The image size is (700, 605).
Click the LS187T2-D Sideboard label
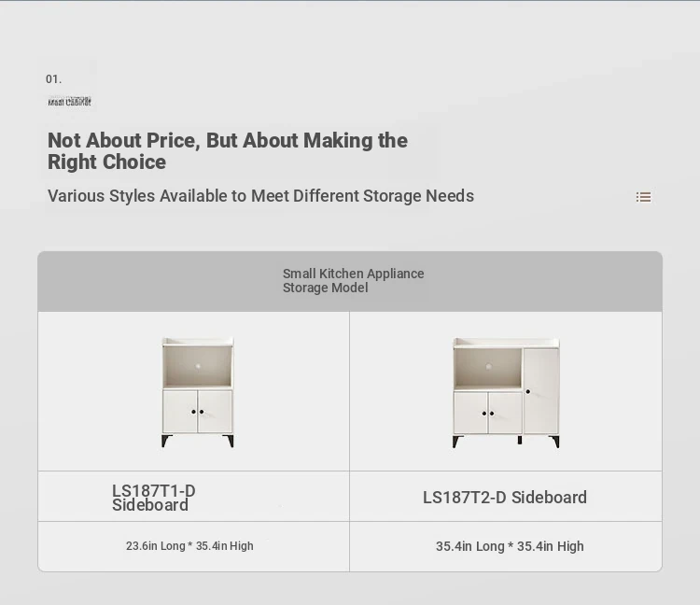coord(505,498)
